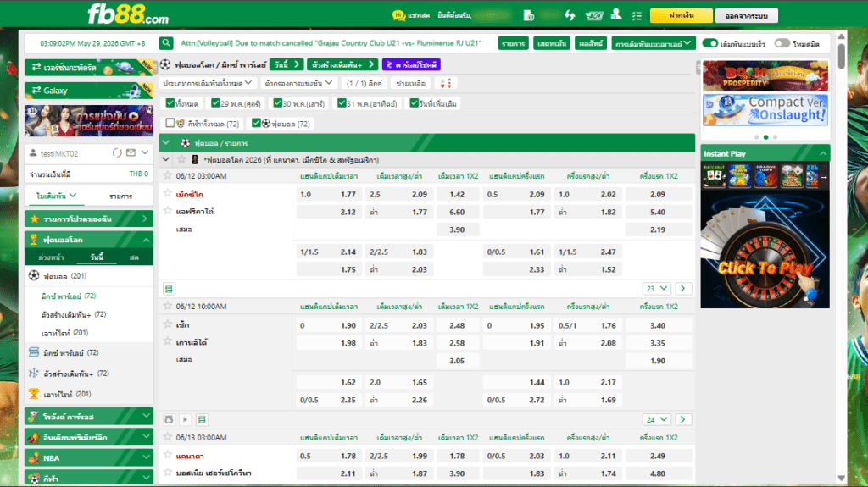
Task: Click the Baccarat game icon in Instant Play
Action: pyautogui.click(x=714, y=175)
